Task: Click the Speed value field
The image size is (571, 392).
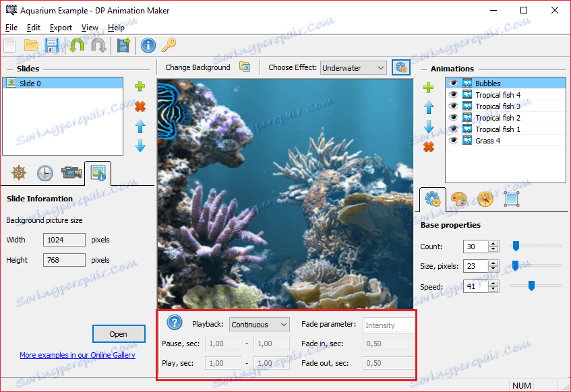Action: pyautogui.click(x=475, y=286)
